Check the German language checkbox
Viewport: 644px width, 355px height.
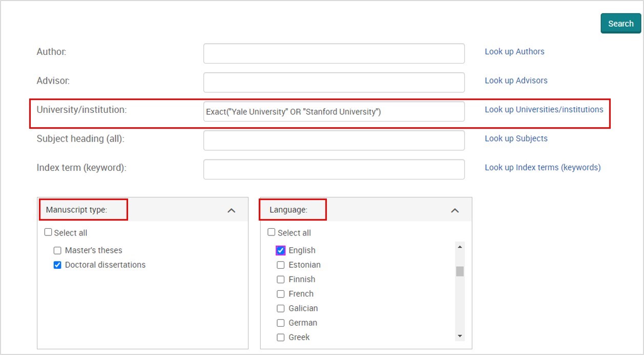(x=281, y=323)
